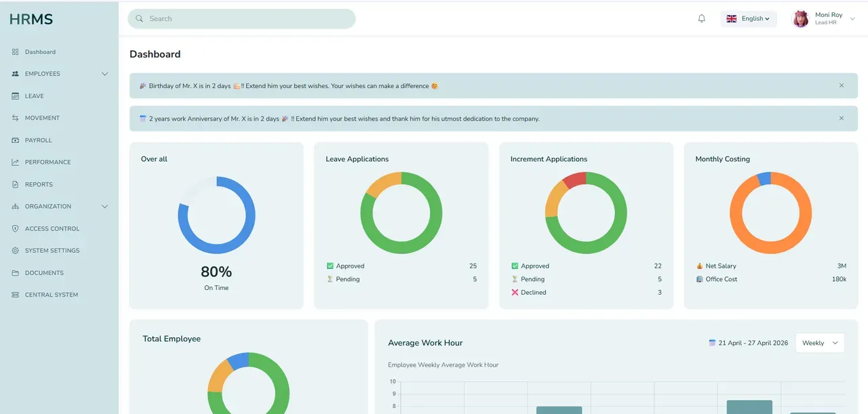Click the HRMS logo
Screen dimensions: 868x414
31,20
